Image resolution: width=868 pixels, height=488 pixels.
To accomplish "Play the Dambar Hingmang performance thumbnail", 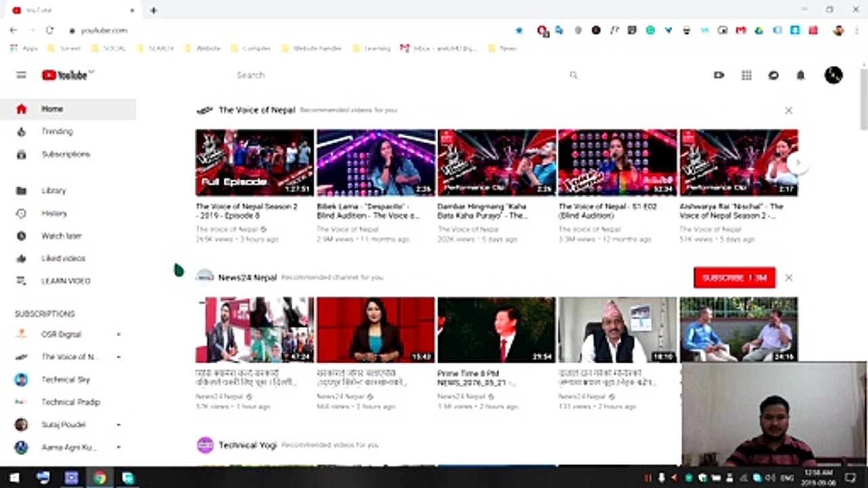I will click(496, 163).
